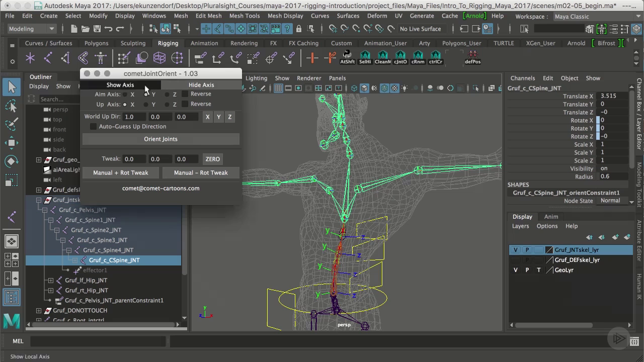Enable Reverse for Up Axis

click(x=185, y=104)
